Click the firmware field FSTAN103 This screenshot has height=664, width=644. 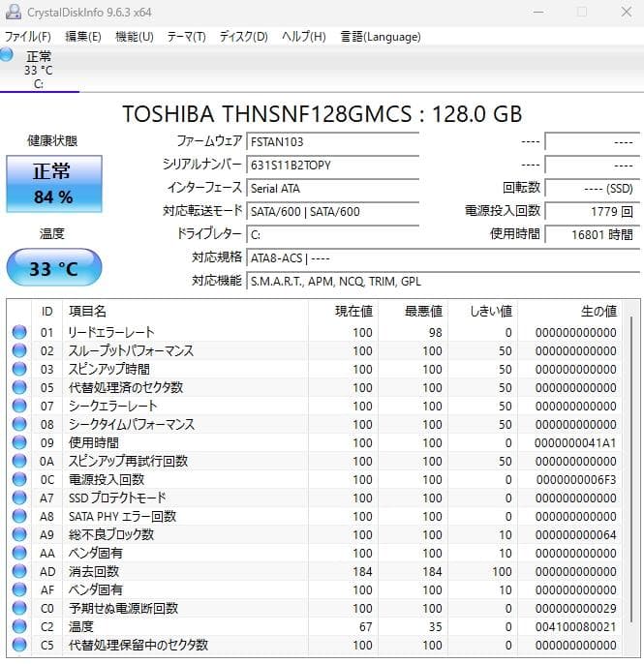(x=332, y=142)
